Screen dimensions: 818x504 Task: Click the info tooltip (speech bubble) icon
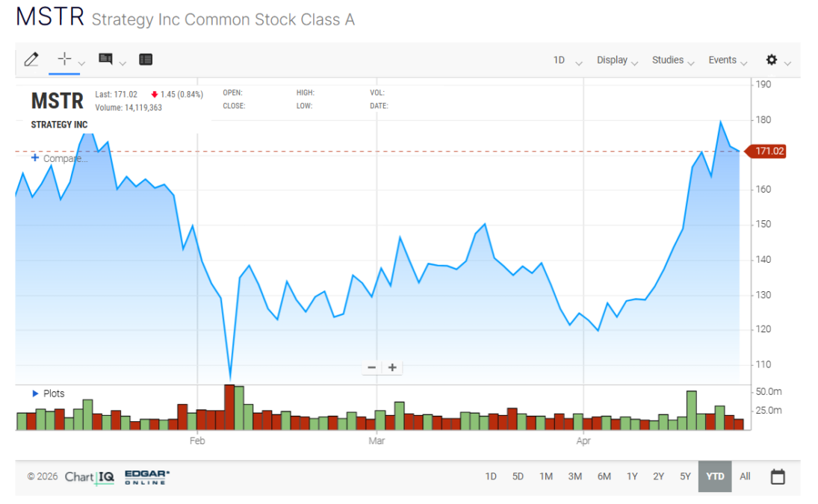[105, 60]
